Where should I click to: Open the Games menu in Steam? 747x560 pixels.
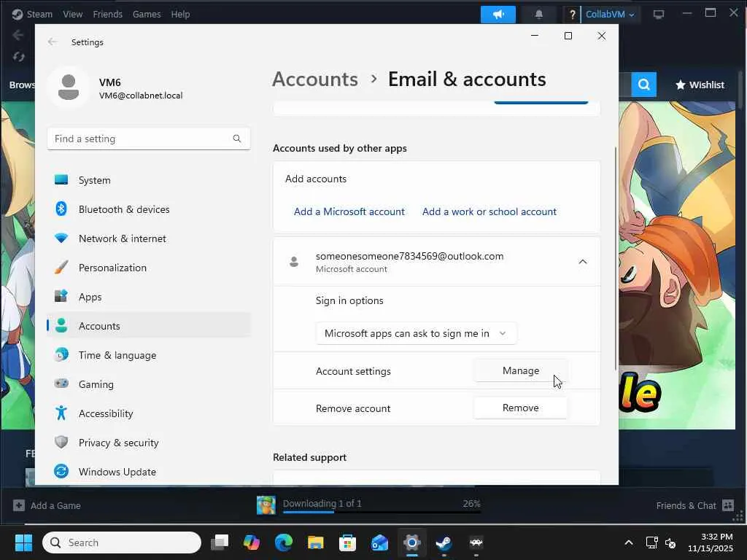[147, 15]
